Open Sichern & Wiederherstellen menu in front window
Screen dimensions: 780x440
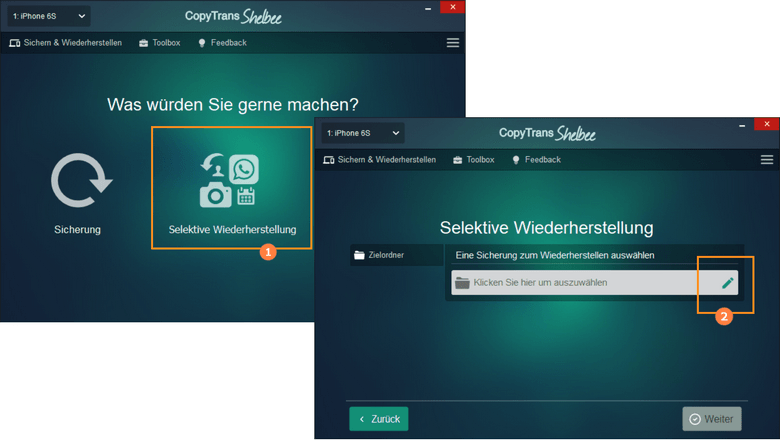pyautogui.click(x=380, y=160)
